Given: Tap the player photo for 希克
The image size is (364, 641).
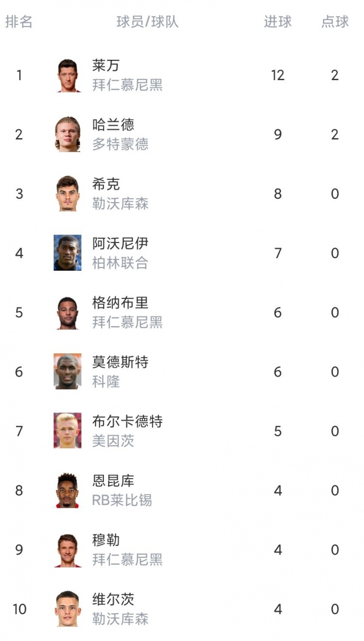Looking at the screenshot, I should (67, 194).
